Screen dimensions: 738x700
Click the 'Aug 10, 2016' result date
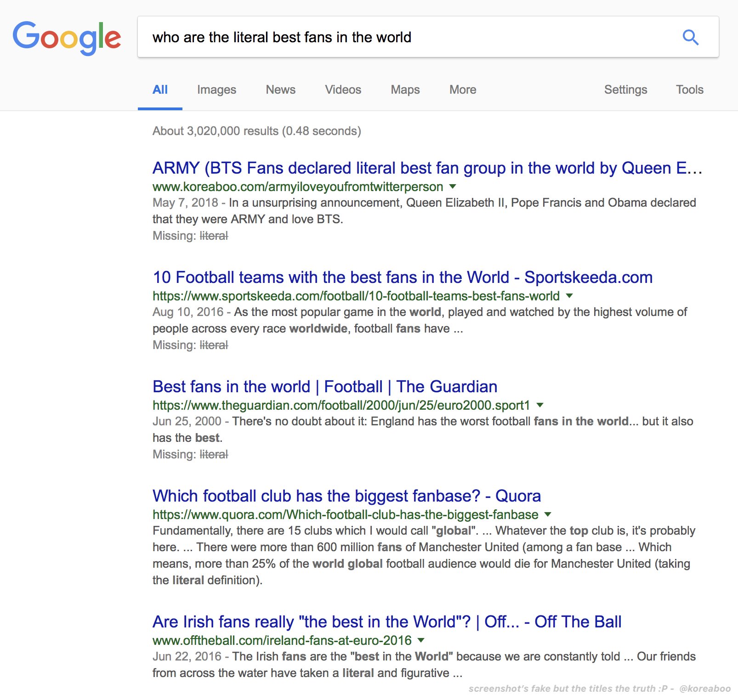click(x=188, y=312)
